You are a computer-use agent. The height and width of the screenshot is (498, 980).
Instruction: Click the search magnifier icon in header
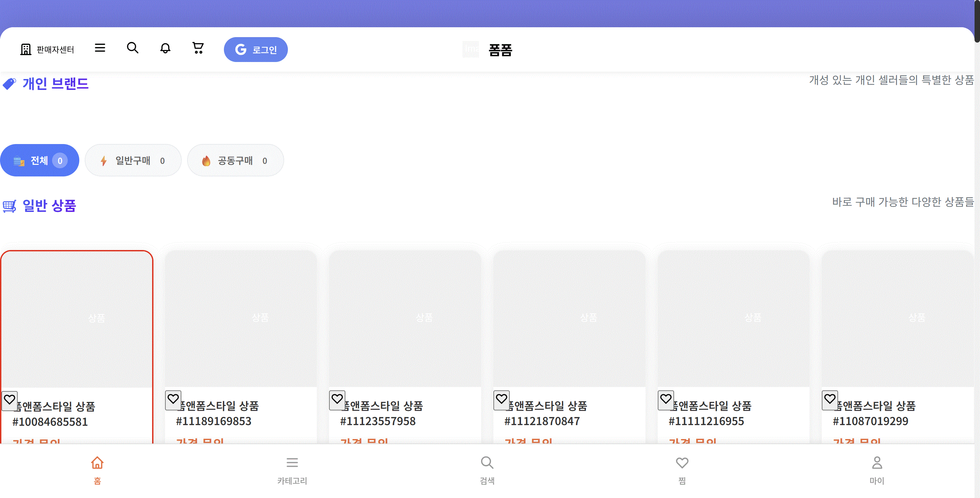coord(132,48)
